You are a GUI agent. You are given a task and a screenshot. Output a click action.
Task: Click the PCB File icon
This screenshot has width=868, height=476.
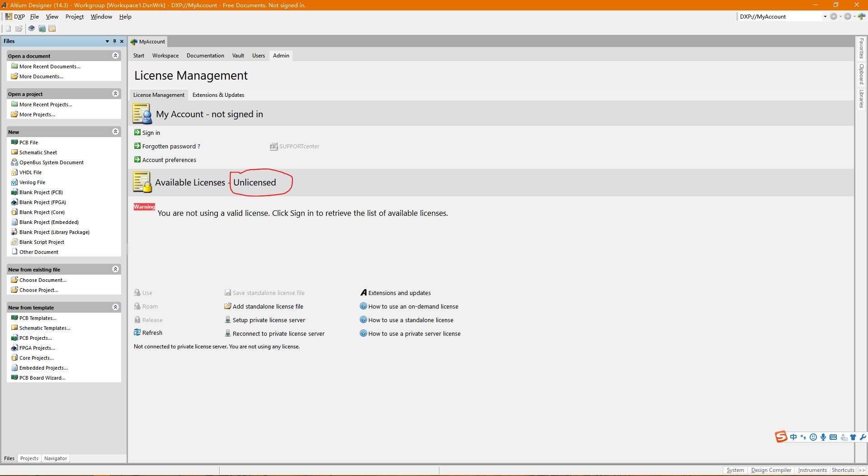pyautogui.click(x=14, y=142)
